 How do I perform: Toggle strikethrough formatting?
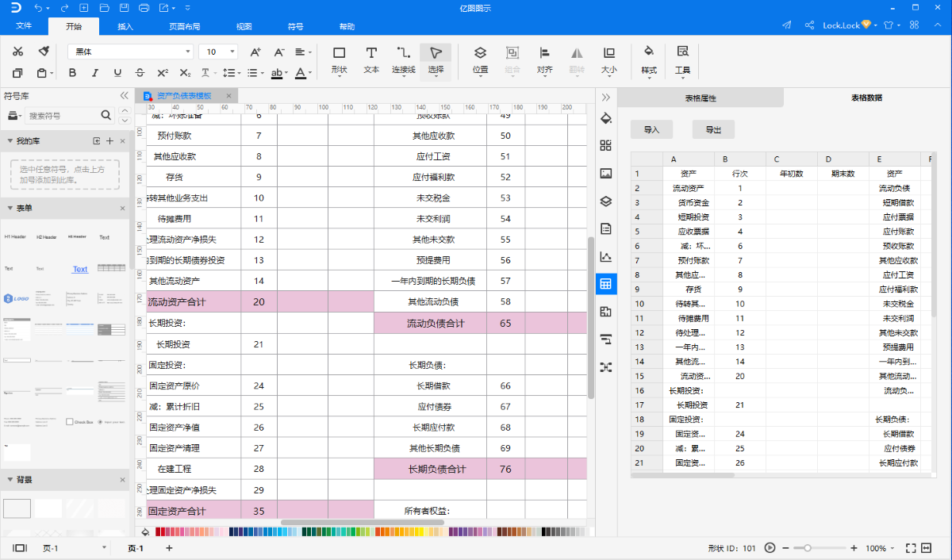click(x=140, y=73)
